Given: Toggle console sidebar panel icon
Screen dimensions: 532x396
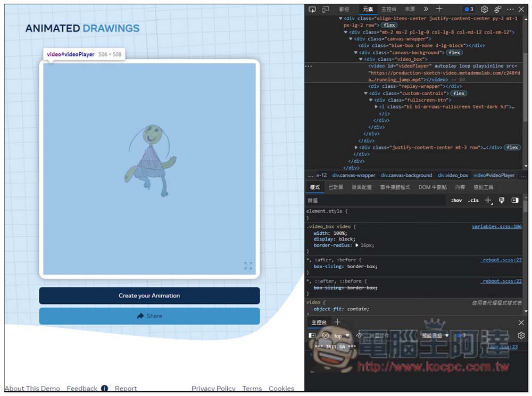Looking at the screenshot, I should (x=312, y=336).
